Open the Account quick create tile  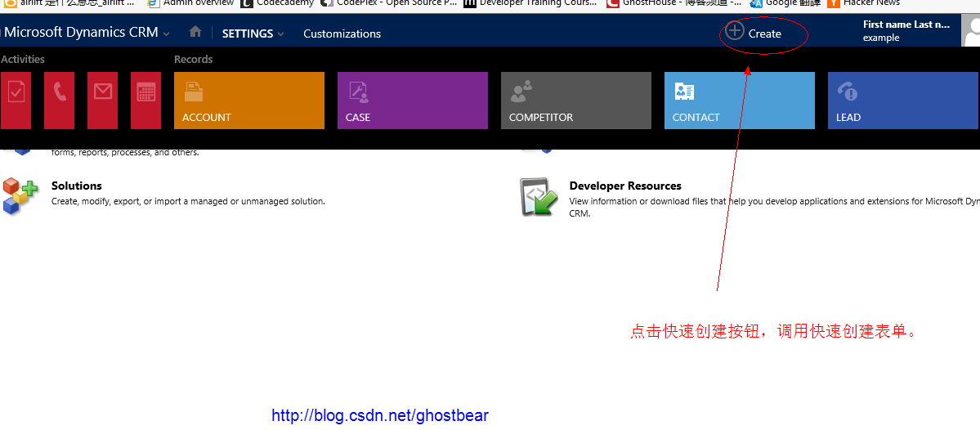[249, 100]
